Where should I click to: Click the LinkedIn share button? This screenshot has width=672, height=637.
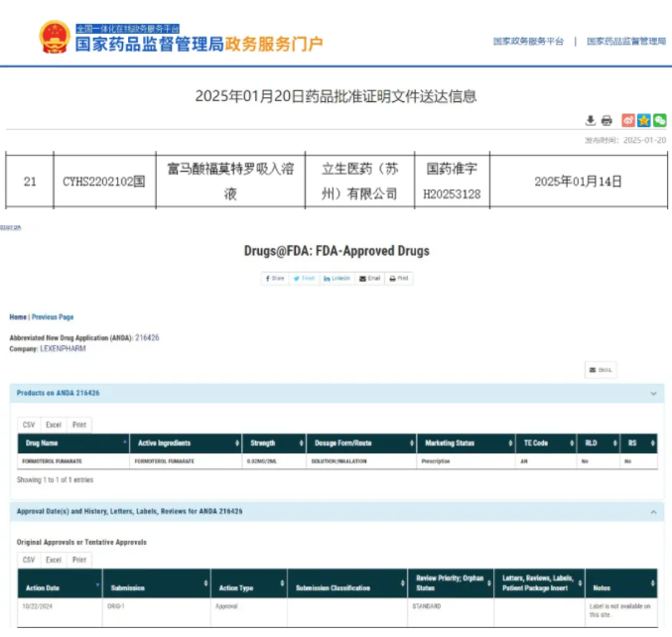coord(336,279)
